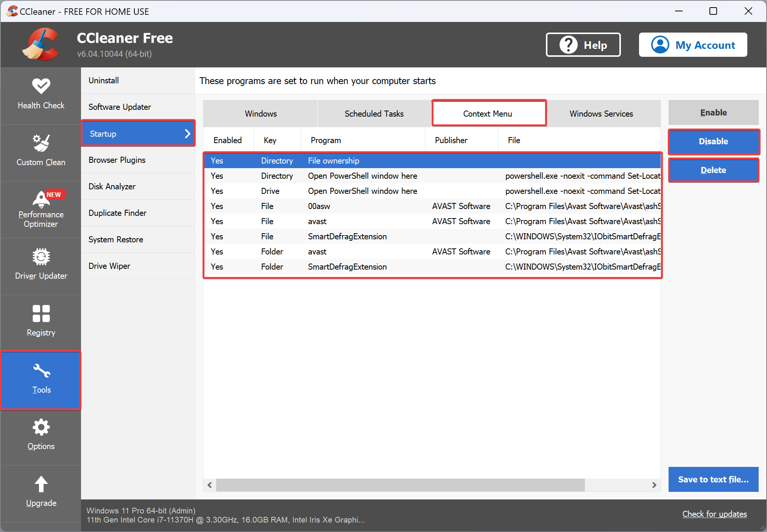The height and width of the screenshot is (532, 767).
Task: Sort by the File column header
Action: coord(579,140)
